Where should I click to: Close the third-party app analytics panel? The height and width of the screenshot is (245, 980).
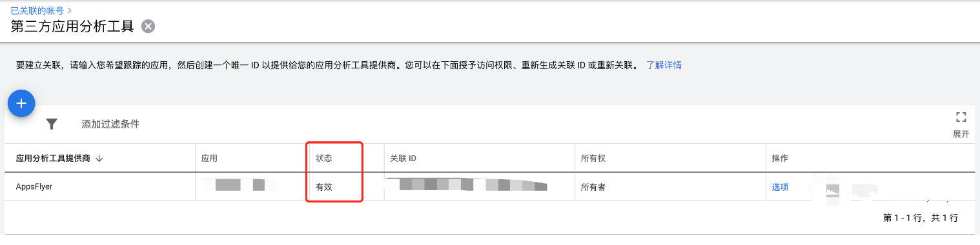click(x=148, y=26)
